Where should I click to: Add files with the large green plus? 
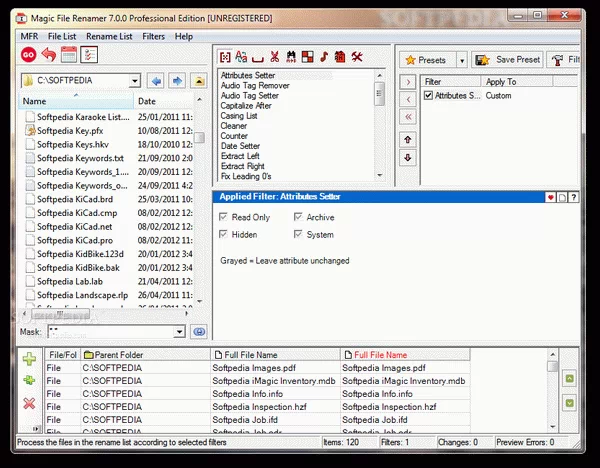pos(29,359)
